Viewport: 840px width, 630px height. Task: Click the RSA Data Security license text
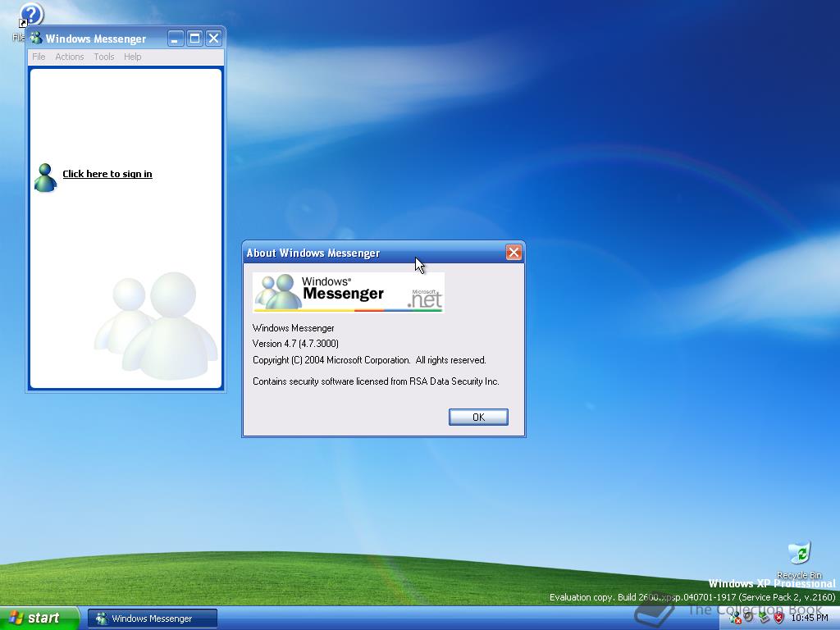376,381
